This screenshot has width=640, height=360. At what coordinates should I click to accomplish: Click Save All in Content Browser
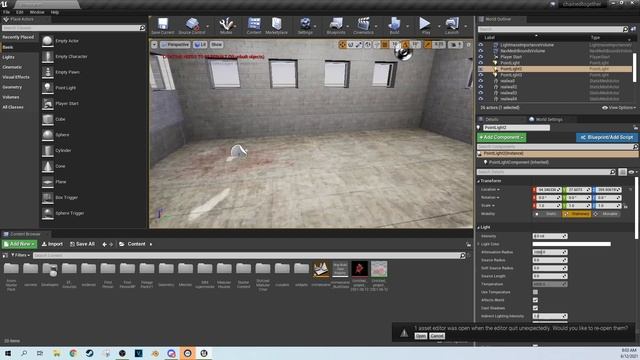pos(82,244)
